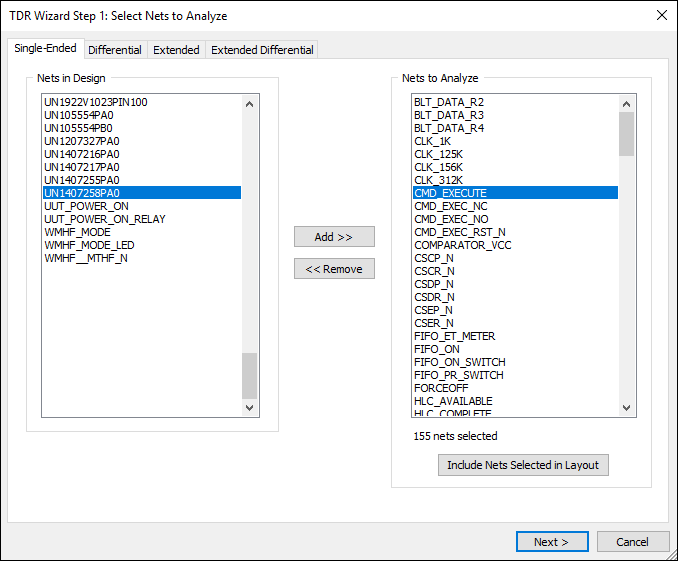Screen dimensions: 678x561
Task: Open the Extended tab
Action: pyautogui.click(x=176, y=50)
